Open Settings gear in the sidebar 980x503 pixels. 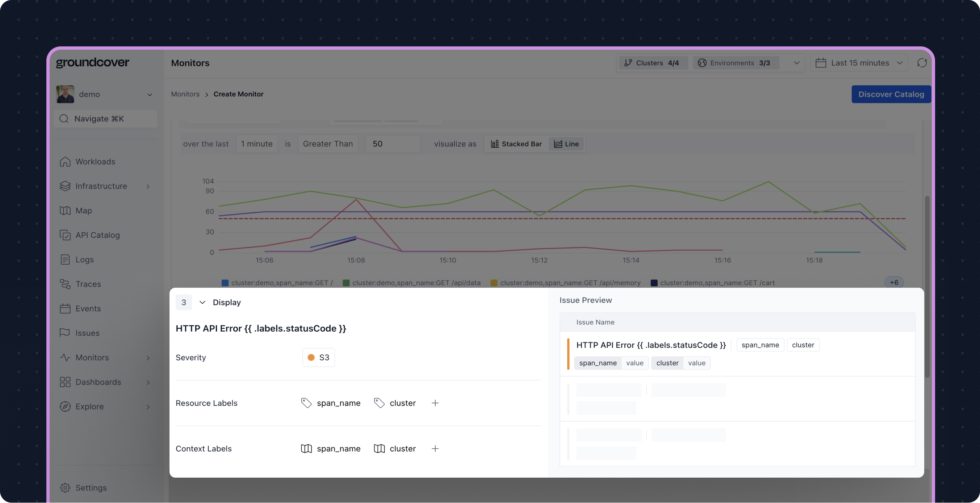coord(65,488)
